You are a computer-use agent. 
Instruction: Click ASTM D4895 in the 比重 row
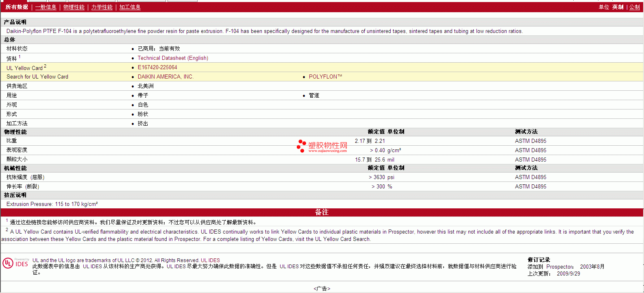pyautogui.click(x=531, y=141)
